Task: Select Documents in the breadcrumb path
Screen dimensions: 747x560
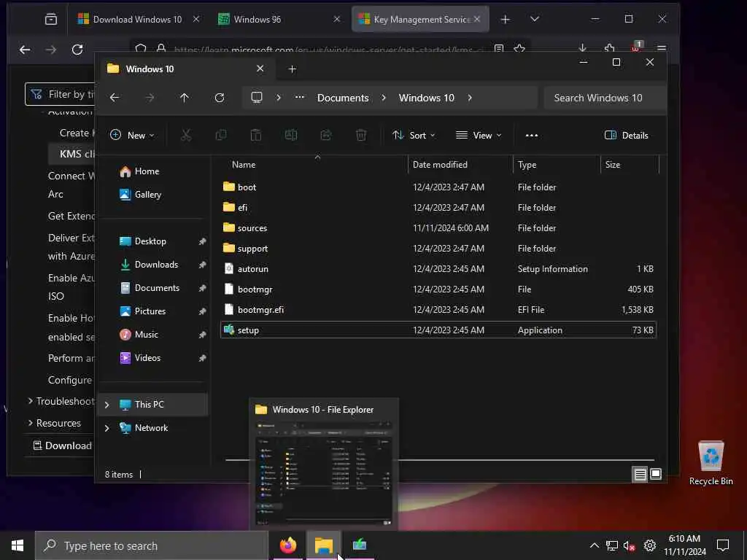Action: [343, 98]
